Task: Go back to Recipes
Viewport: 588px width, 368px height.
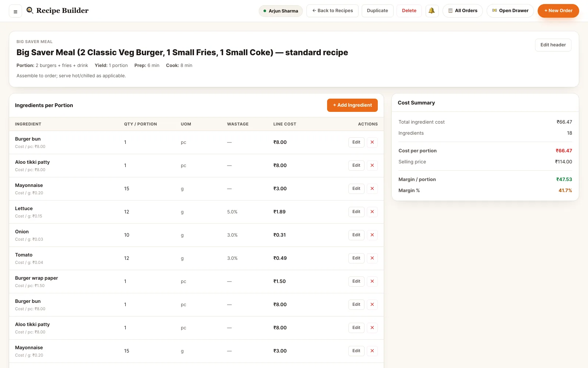Action: (x=333, y=11)
